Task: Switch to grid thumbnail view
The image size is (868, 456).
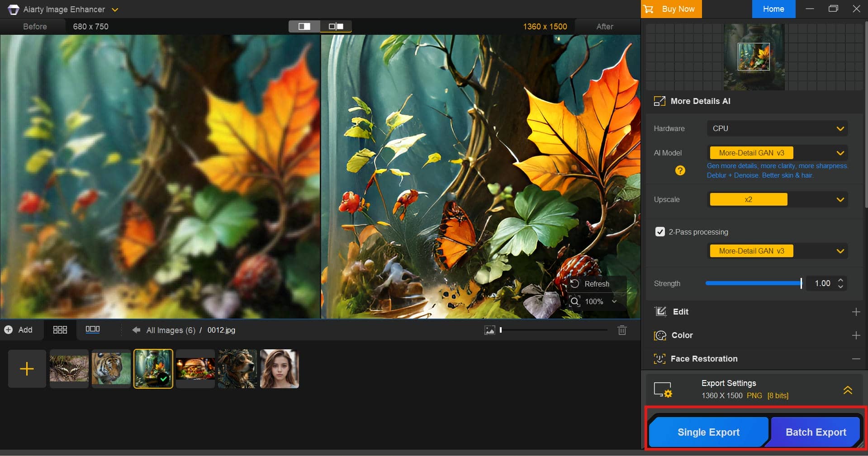Action: click(60, 330)
